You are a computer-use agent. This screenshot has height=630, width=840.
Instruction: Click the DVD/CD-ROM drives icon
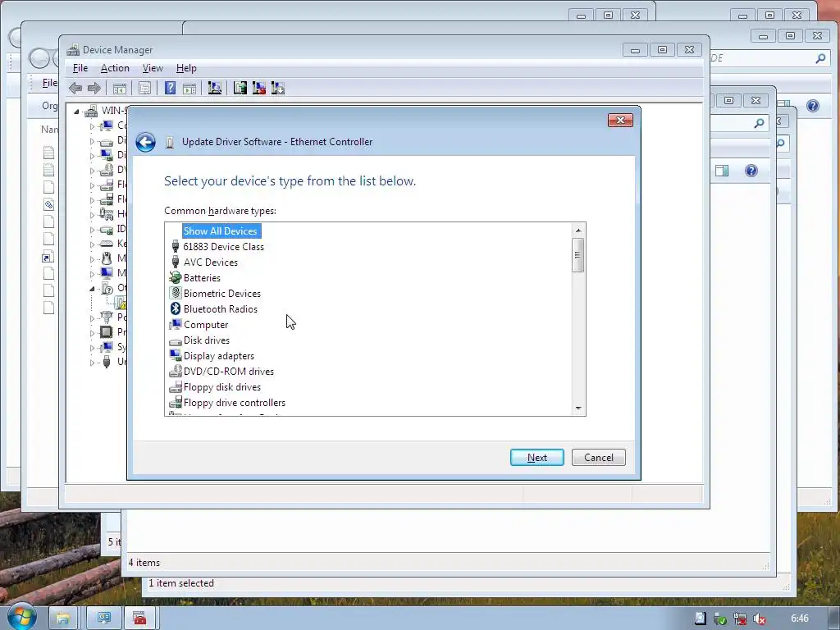(x=176, y=371)
